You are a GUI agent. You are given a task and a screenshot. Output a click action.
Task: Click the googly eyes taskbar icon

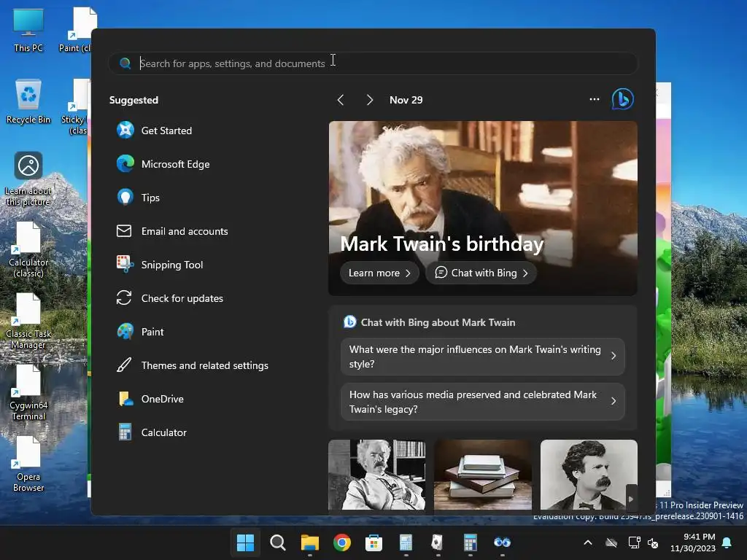click(x=502, y=542)
